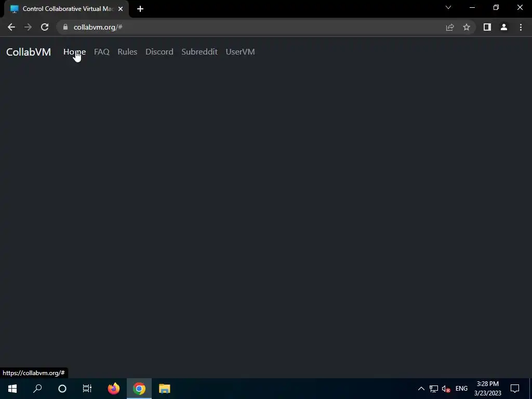The image size is (532, 399).
Task: View site information via the lock icon
Action: click(65, 27)
